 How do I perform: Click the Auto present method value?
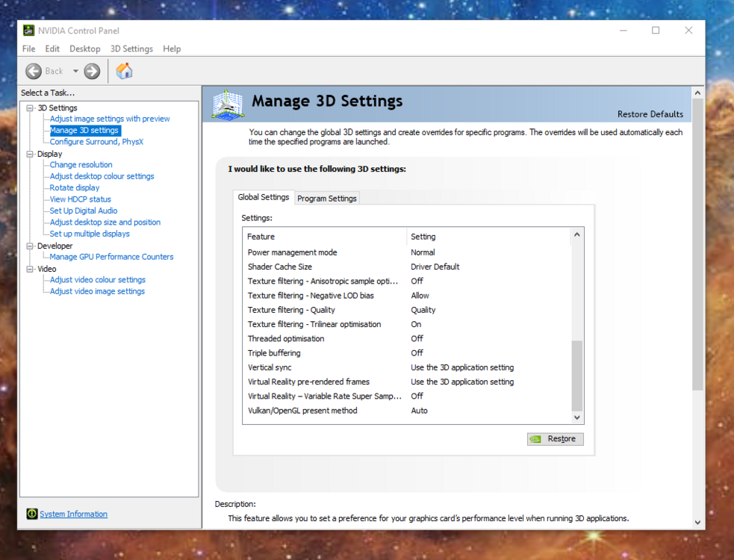pyautogui.click(x=419, y=411)
